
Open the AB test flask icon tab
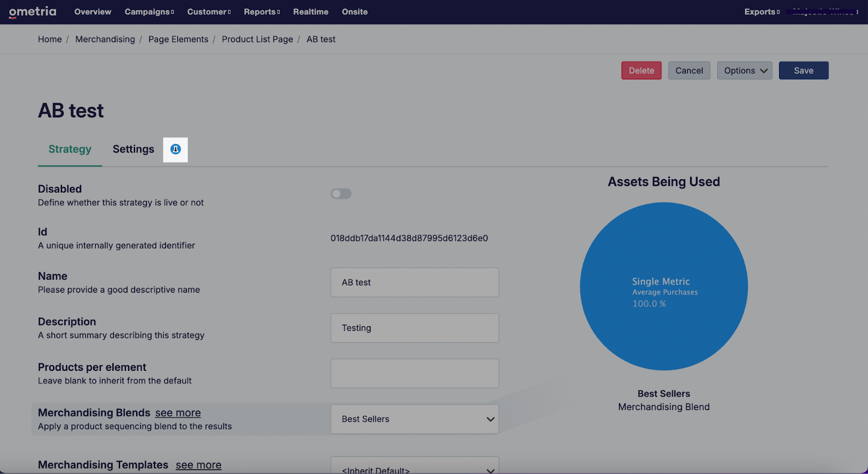[175, 149]
